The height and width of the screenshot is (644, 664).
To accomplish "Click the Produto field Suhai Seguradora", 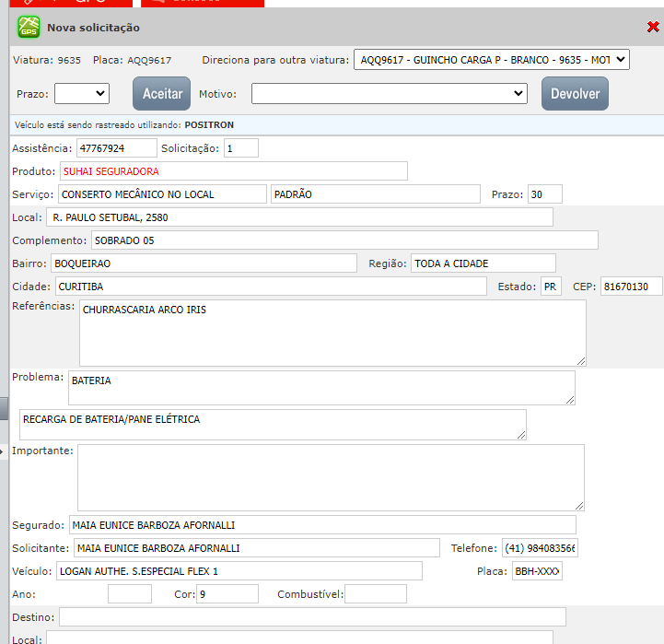I will [x=233, y=171].
